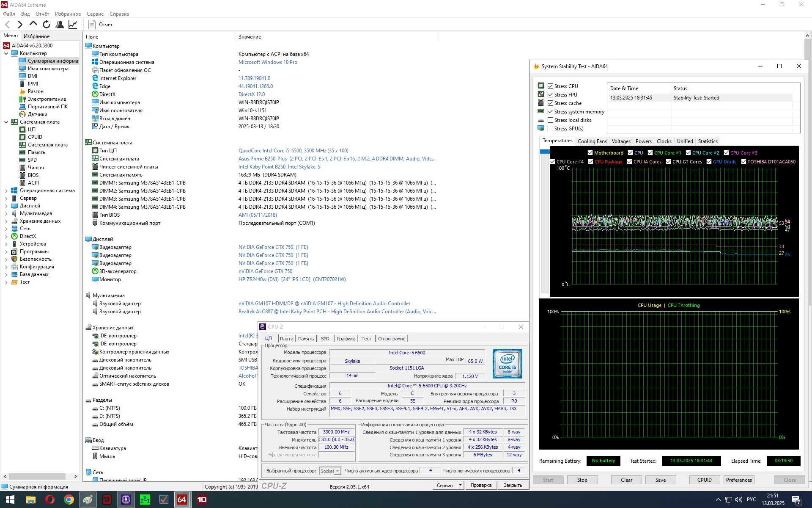Expand Мультимедиа tree node
This screenshot has width=812, height=508.
(x=6, y=214)
